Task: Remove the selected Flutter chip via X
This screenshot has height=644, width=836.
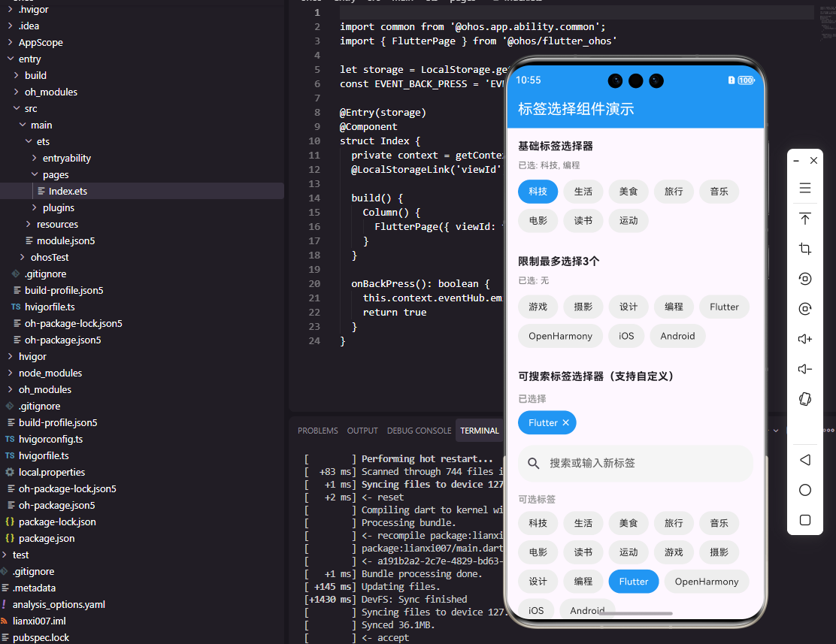Action: [565, 423]
